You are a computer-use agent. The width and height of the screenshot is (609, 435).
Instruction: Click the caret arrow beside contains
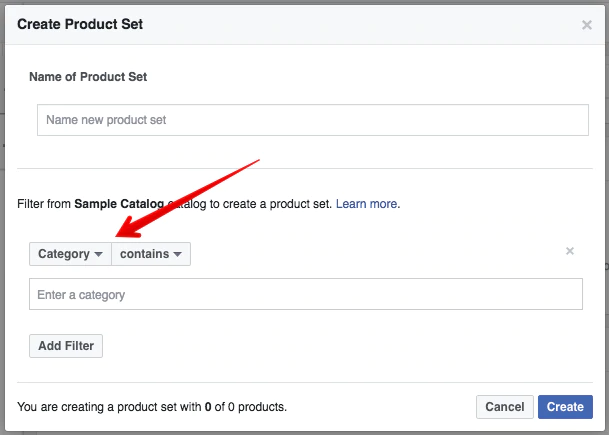[177, 255]
